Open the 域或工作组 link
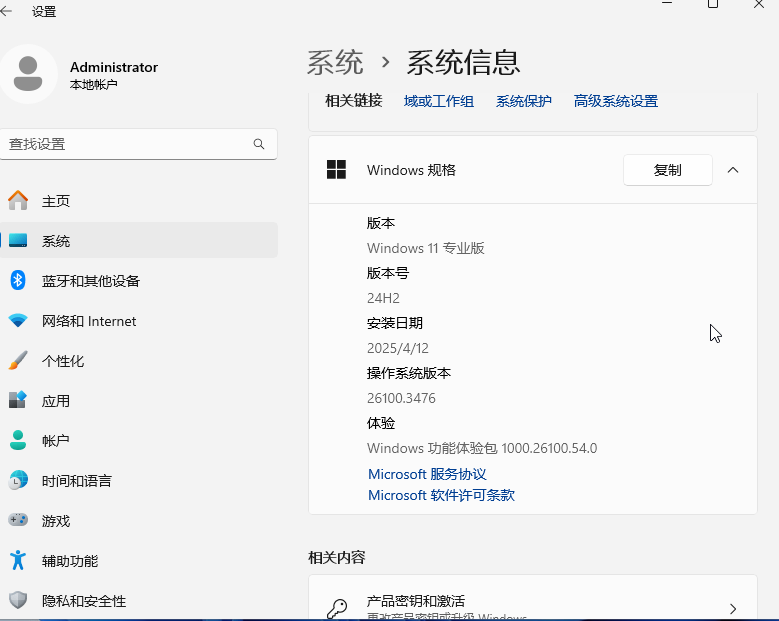Image resolution: width=779 pixels, height=621 pixels. [x=439, y=101]
